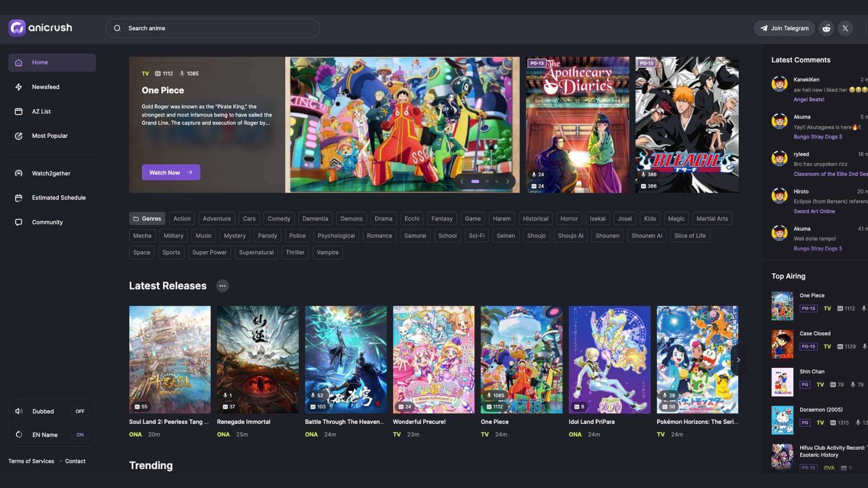Viewport: 868px width, 488px height.
Task: Select the Super Power genre tag
Action: 209,252
